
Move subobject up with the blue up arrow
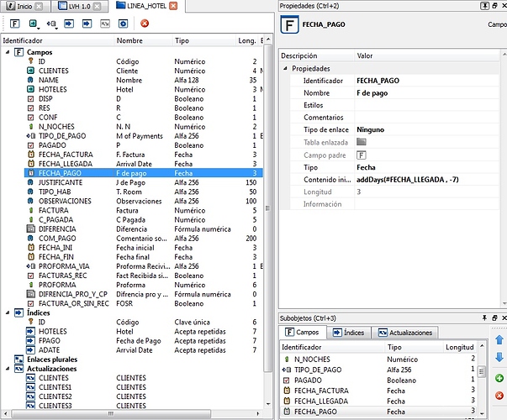point(499,339)
